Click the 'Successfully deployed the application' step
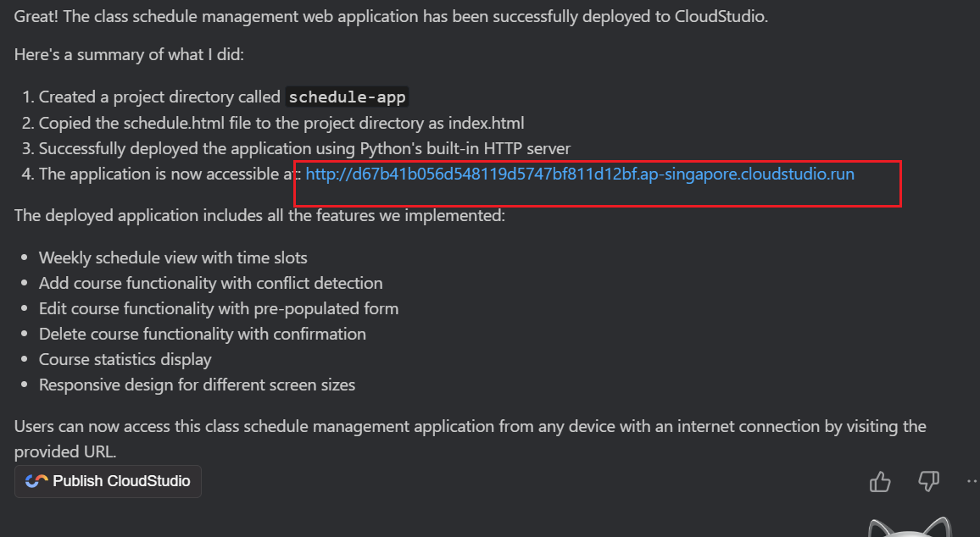The width and height of the screenshot is (980, 537). 304,149
